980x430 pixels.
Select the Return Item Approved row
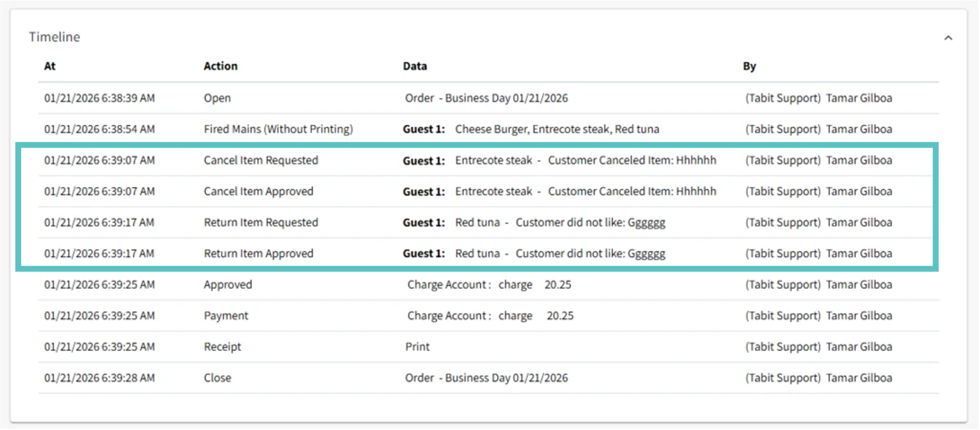258,254
